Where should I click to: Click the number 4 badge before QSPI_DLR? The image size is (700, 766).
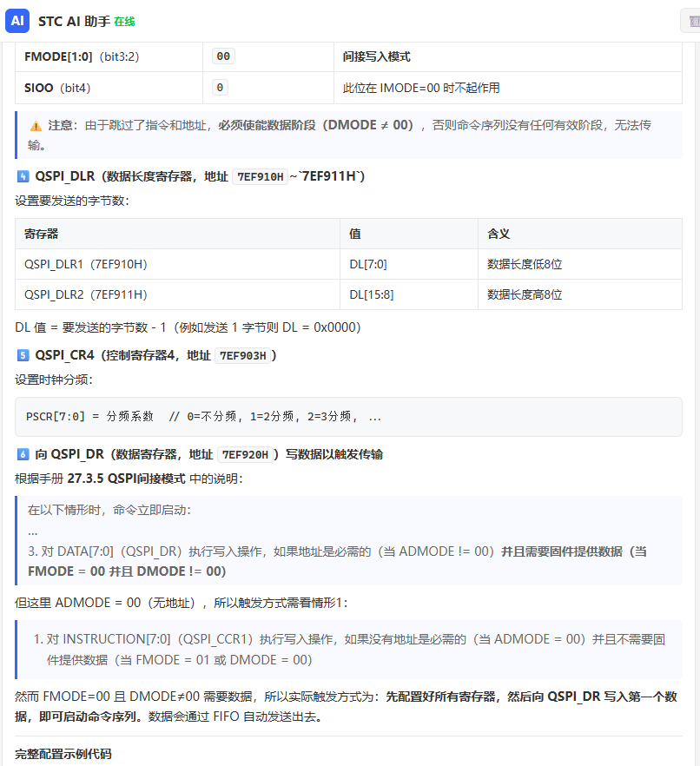[23, 176]
